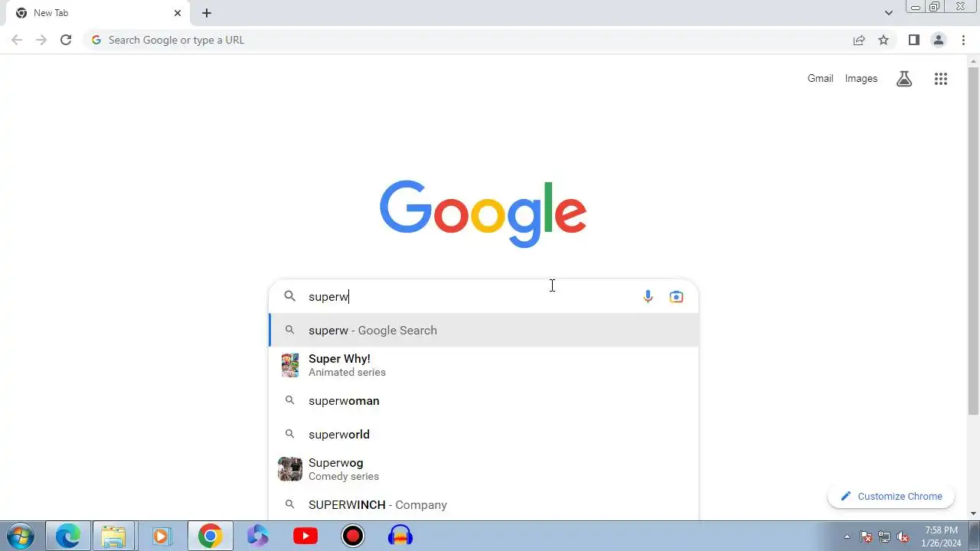Open the tab search dropdown arrow
The height and width of the screenshot is (551, 980).
click(888, 13)
